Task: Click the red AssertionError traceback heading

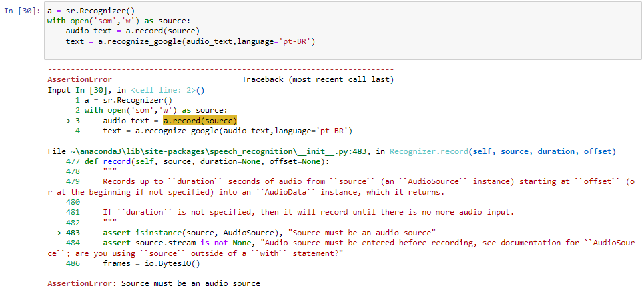Action: pos(79,79)
